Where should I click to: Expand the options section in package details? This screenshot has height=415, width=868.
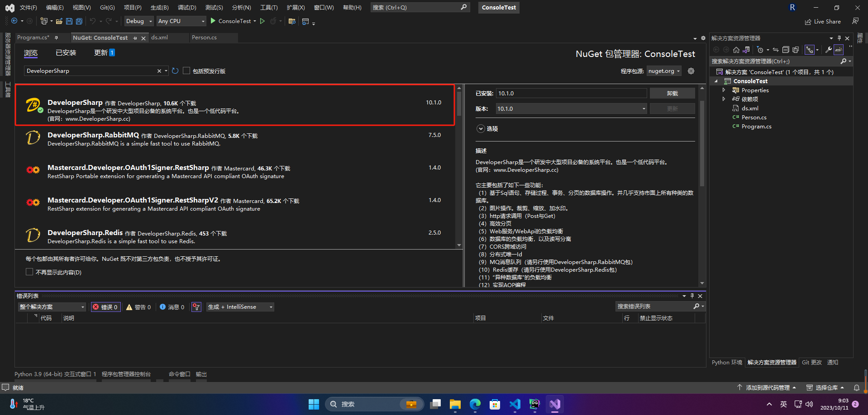click(x=481, y=129)
